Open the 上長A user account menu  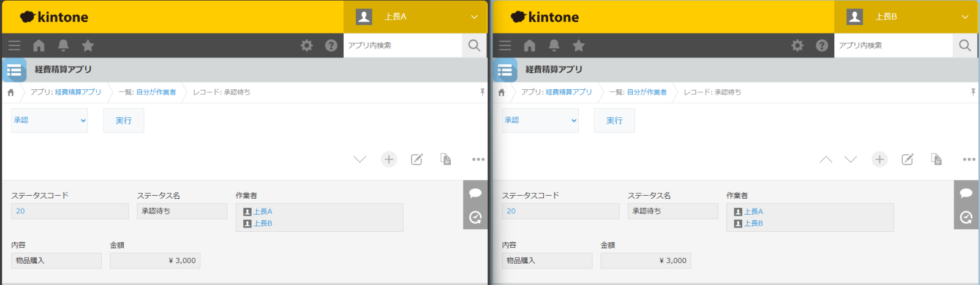click(415, 17)
